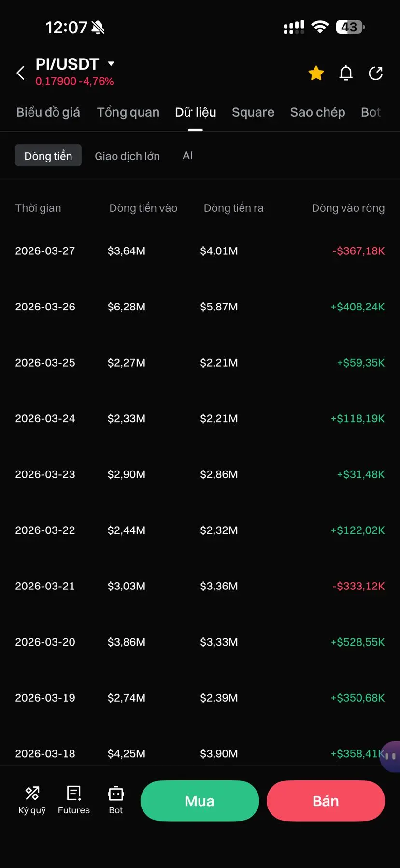
Task: Tap the floating purple assistant bubble
Action: (x=390, y=756)
